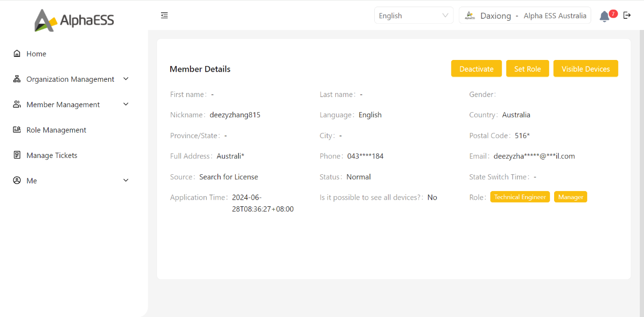The image size is (644, 317).
Task: Open Role Management menu item
Action: tap(56, 130)
